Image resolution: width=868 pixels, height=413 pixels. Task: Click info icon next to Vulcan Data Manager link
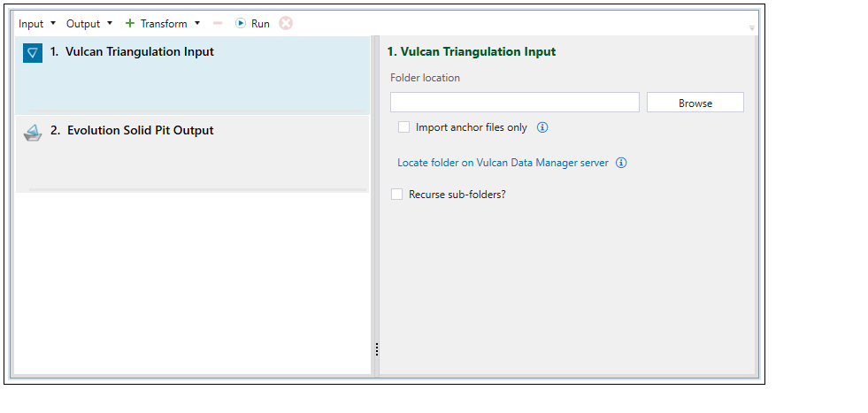[621, 163]
